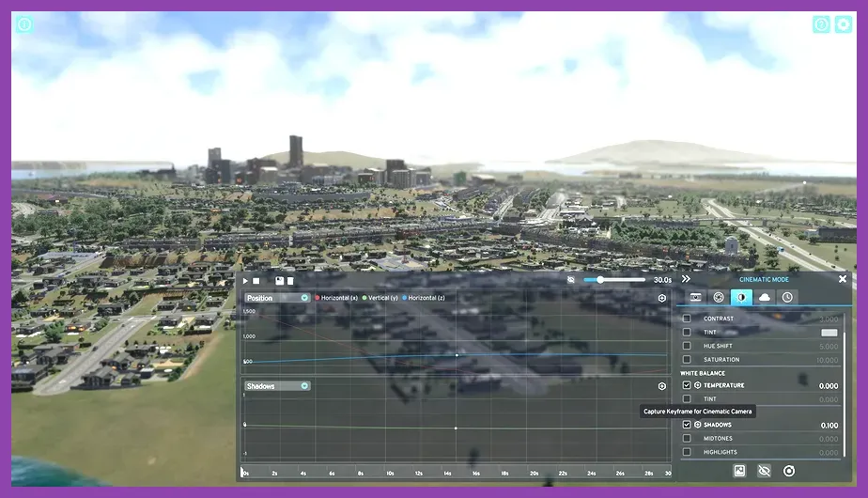Uncheck the Temperature checkbox
868x498 pixels.
(x=687, y=385)
